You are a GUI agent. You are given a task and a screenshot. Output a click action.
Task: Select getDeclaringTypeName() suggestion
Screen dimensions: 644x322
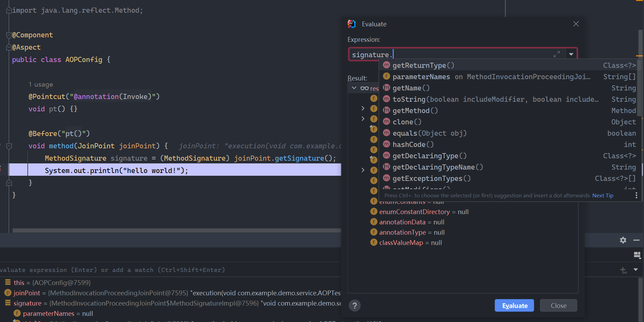[510, 167]
